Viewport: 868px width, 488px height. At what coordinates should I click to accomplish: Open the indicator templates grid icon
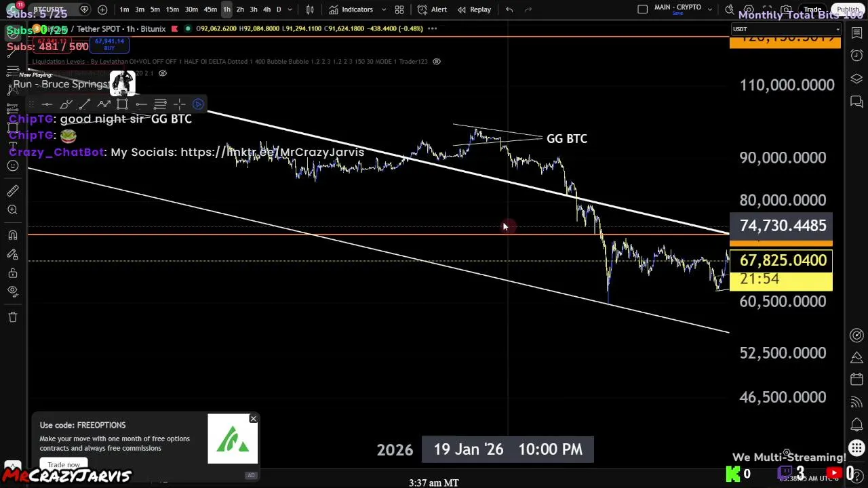coord(399,9)
